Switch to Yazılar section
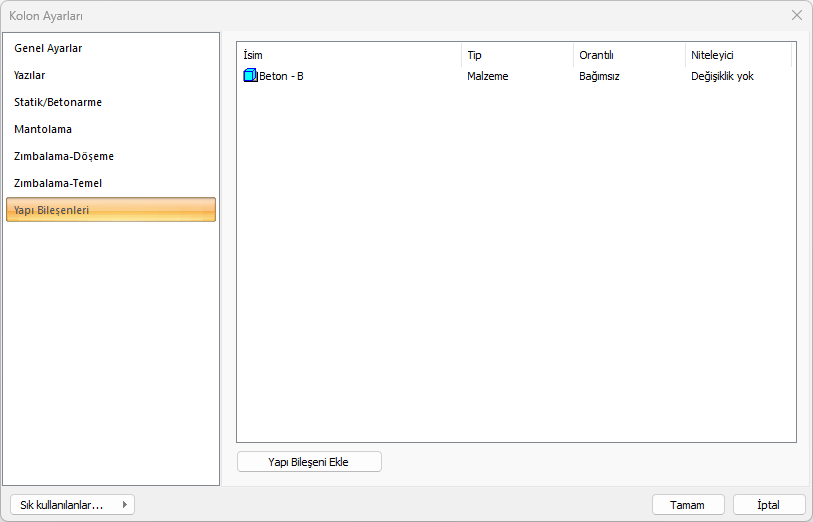The width and height of the screenshot is (813, 522). tap(110, 75)
